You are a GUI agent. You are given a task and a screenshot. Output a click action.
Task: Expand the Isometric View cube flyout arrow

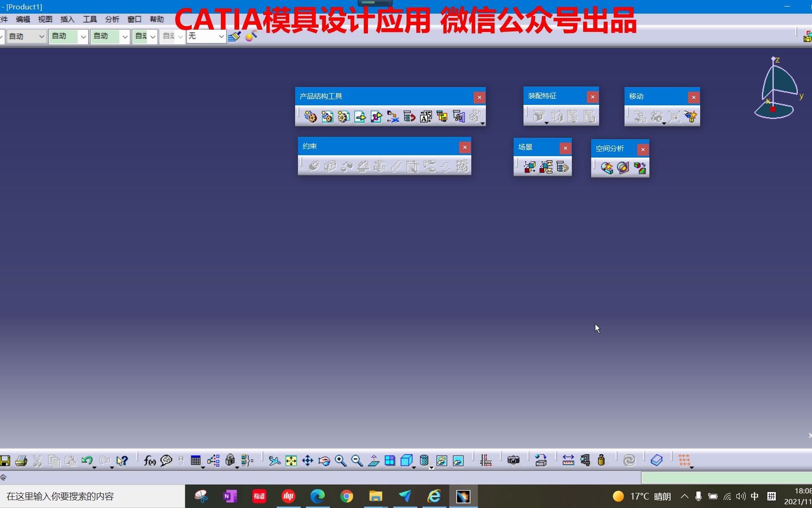pos(414,468)
